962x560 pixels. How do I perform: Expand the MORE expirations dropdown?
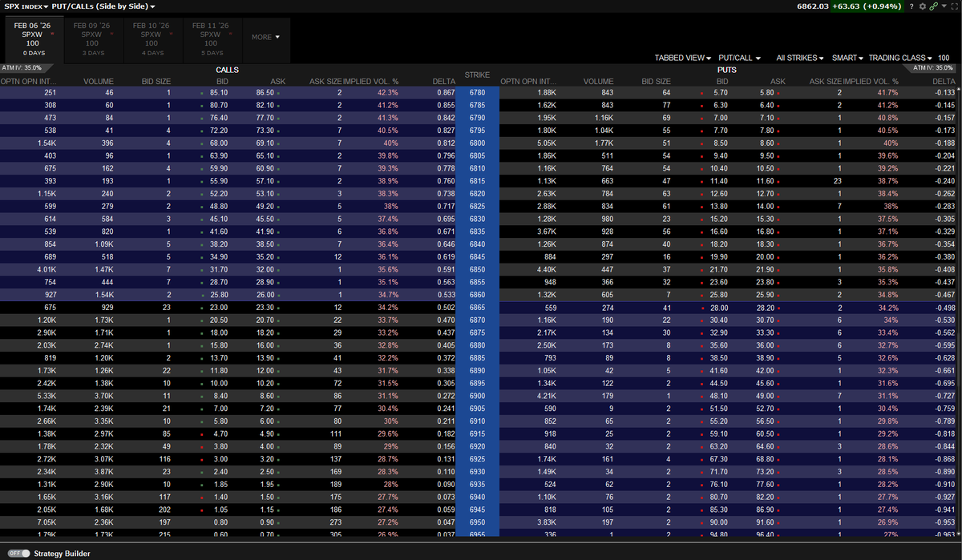tap(266, 37)
